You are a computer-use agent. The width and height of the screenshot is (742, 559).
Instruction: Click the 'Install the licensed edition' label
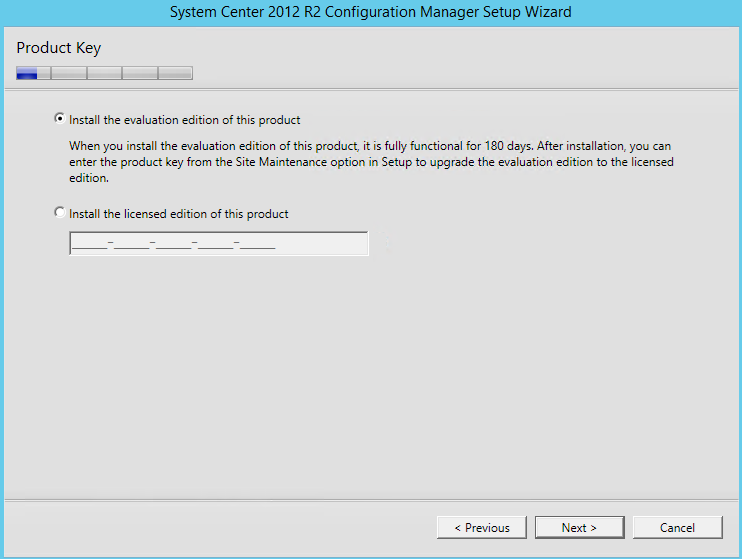[178, 214]
